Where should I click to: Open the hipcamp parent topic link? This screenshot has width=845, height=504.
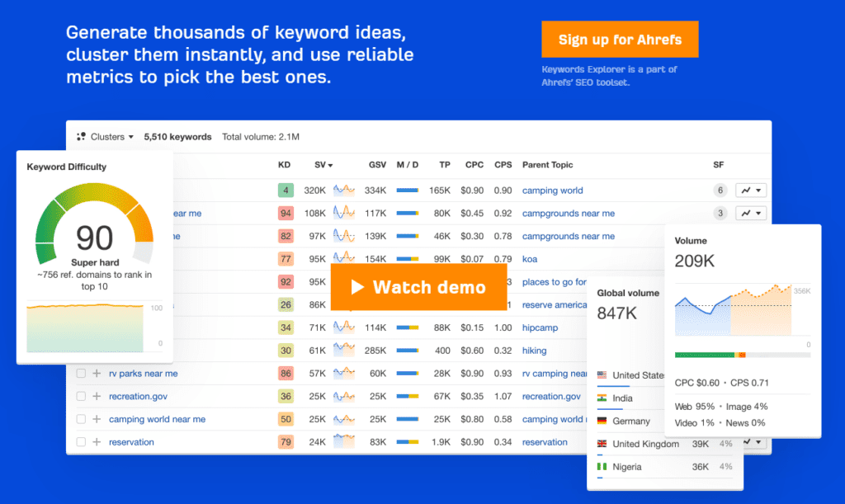coord(540,327)
